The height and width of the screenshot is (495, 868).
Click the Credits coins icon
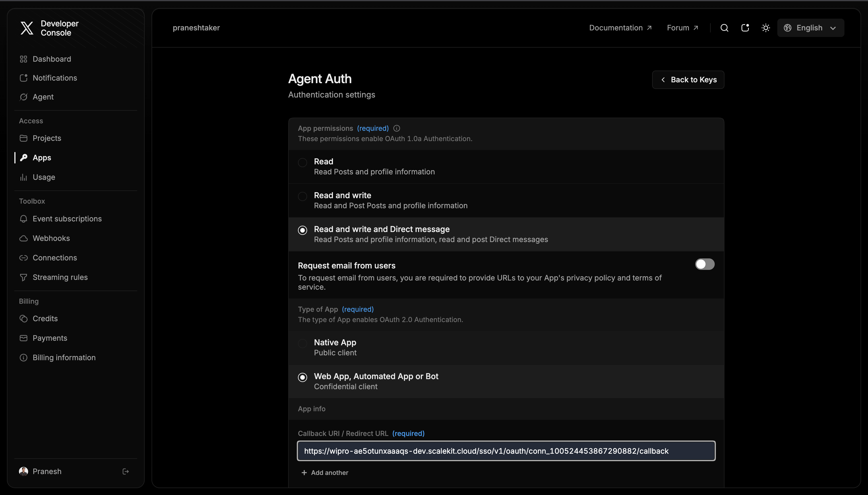[x=24, y=319]
